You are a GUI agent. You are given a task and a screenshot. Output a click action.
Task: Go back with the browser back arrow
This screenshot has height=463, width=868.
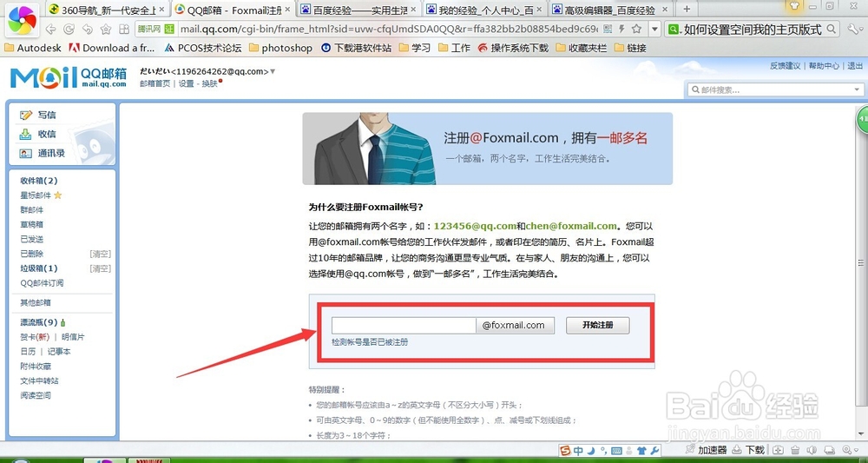50,29
